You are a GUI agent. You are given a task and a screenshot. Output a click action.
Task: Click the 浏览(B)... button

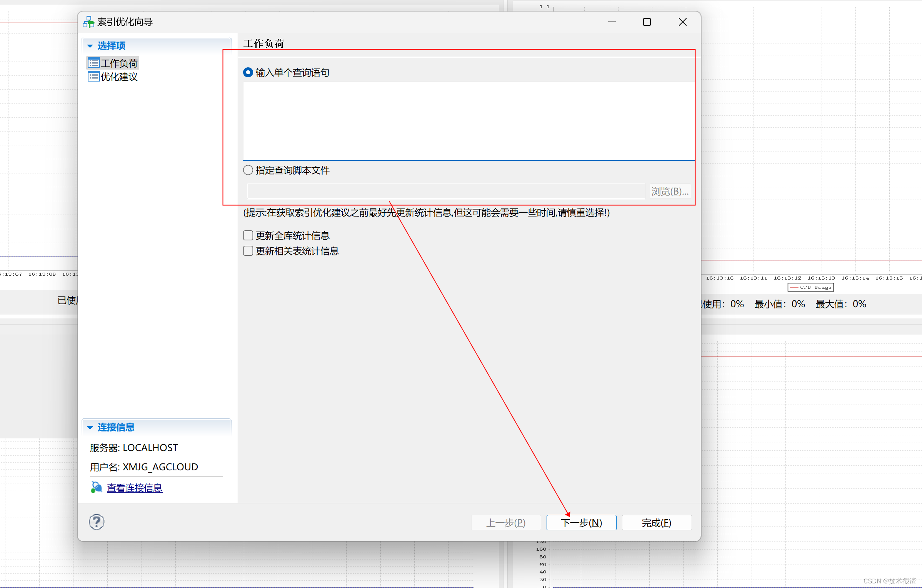coord(670,191)
